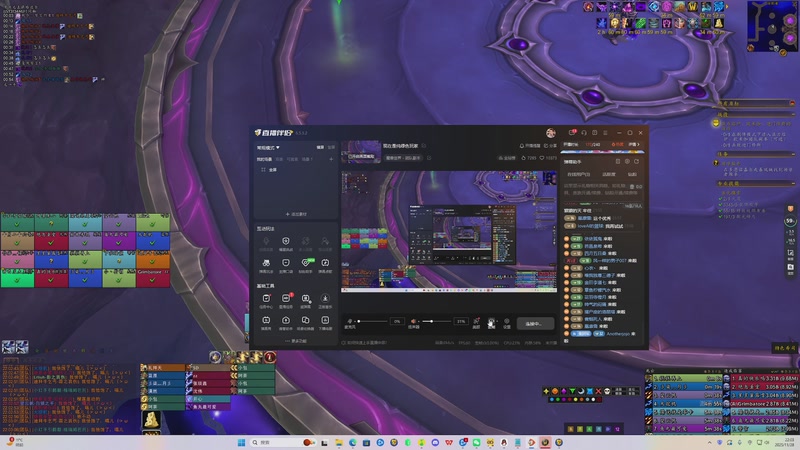The image size is (800, 450).
Task: Edit the stream title with the pencil icon
Action: pyautogui.click(x=424, y=146)
